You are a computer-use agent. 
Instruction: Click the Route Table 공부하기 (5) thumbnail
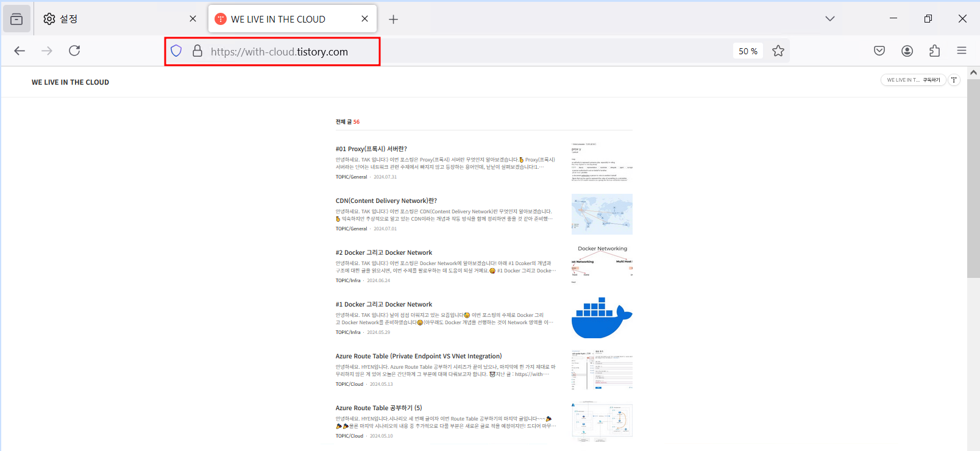(x=602, y=422)
